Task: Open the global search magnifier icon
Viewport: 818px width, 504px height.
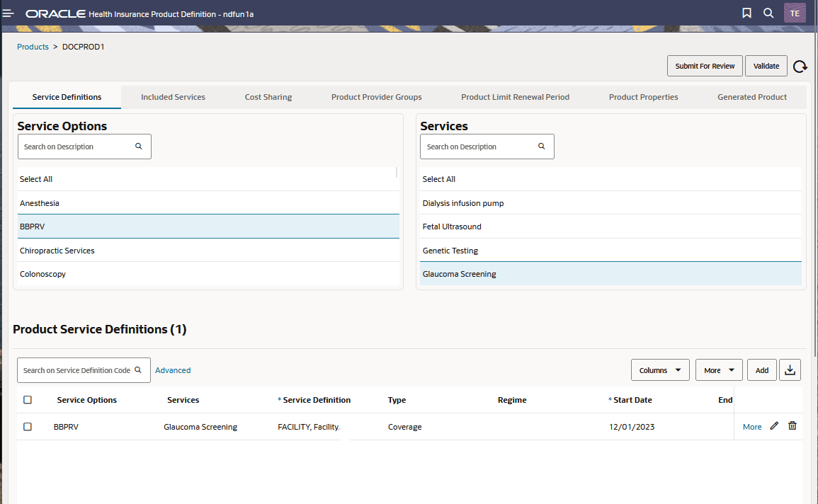Action: pos(768,13)
